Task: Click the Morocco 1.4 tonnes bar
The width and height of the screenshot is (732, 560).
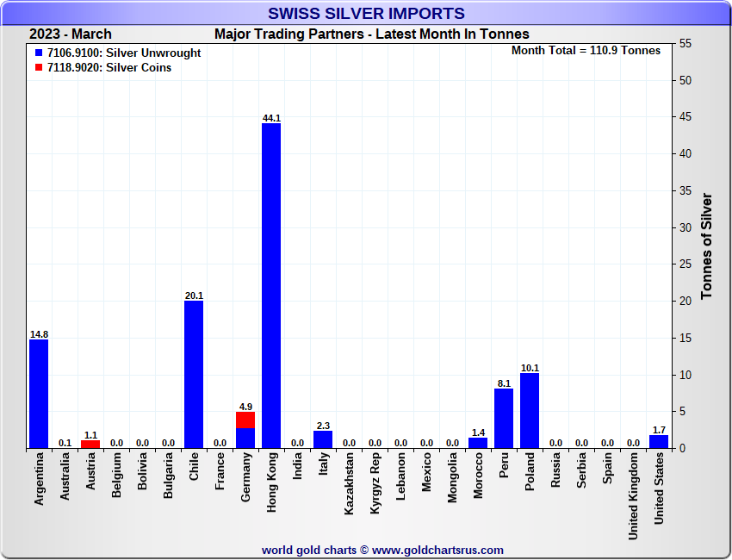Action: tap(478, 443)
